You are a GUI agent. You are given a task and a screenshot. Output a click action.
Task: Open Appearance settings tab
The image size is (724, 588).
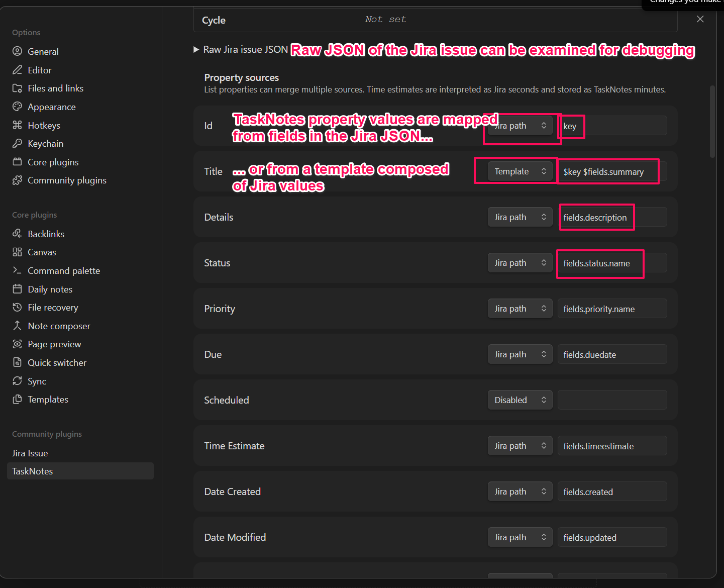coord(80,107)
